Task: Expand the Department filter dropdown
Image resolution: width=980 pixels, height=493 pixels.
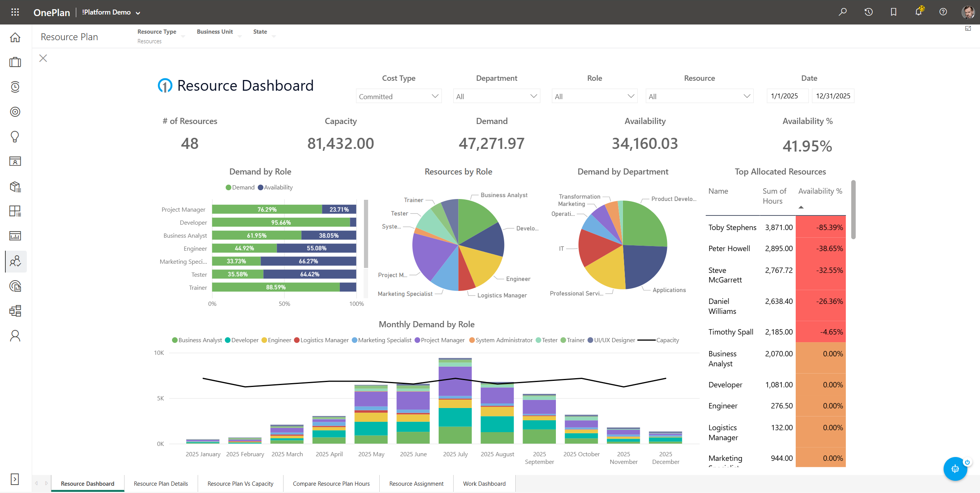Action: (497, 96)
